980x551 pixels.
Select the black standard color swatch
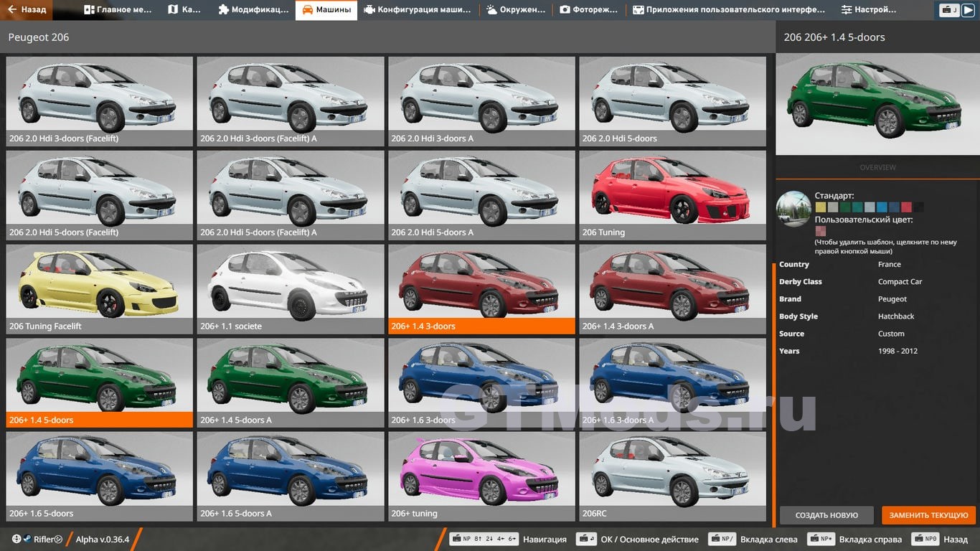[x=918, y=207]
